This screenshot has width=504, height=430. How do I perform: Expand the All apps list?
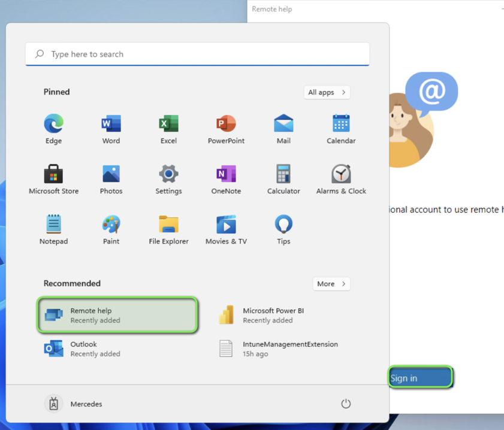[x=327, y=92]
